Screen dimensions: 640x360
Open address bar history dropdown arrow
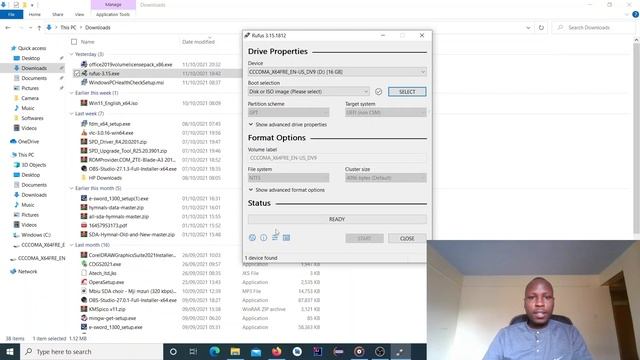(x=528, y=27)
